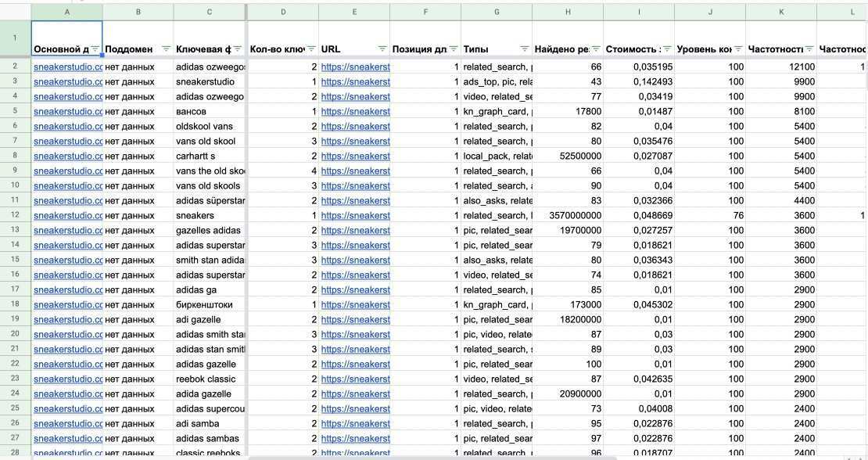Screen dimensions: 868x460
Task: Select column D header letter
Action: [283, 12]
